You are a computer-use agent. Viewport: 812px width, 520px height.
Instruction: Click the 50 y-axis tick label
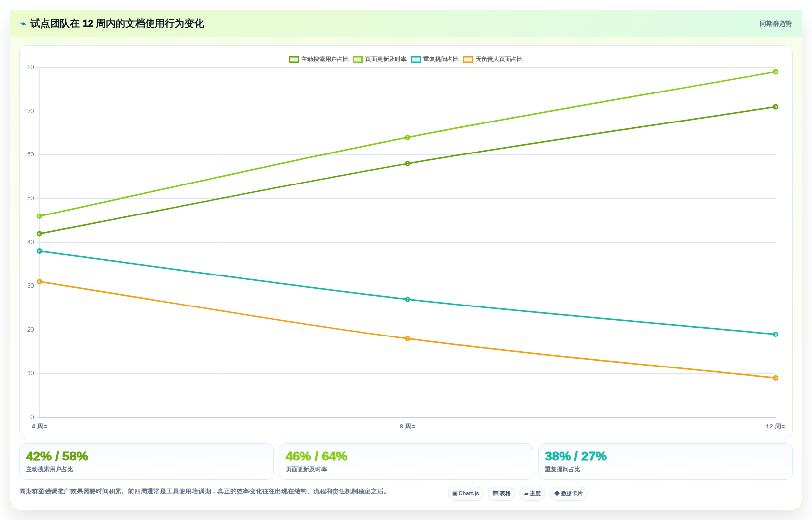(x=30, y=198)
